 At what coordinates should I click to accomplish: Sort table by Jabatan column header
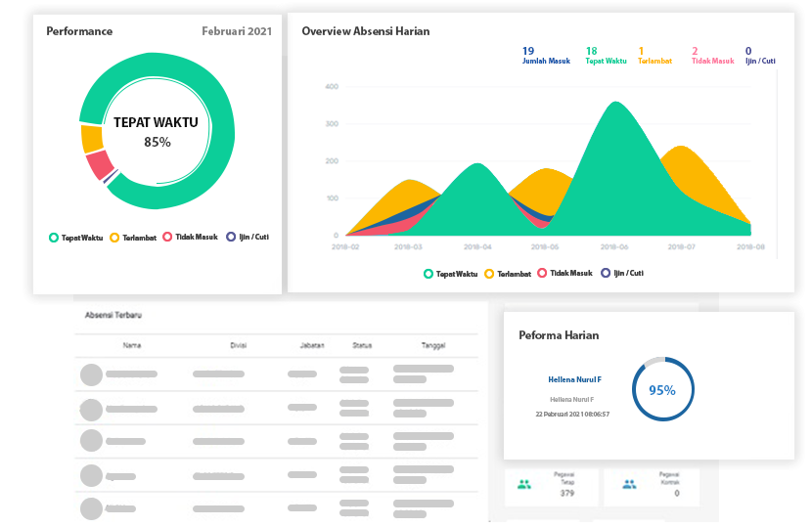312,345
